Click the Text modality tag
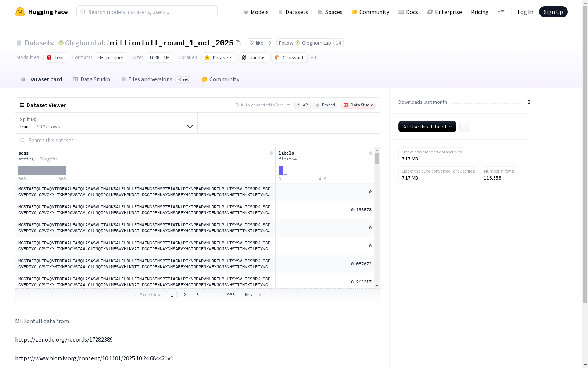Image resolution: width=588 pixels, height=368 pixels. tap(55, 57)
